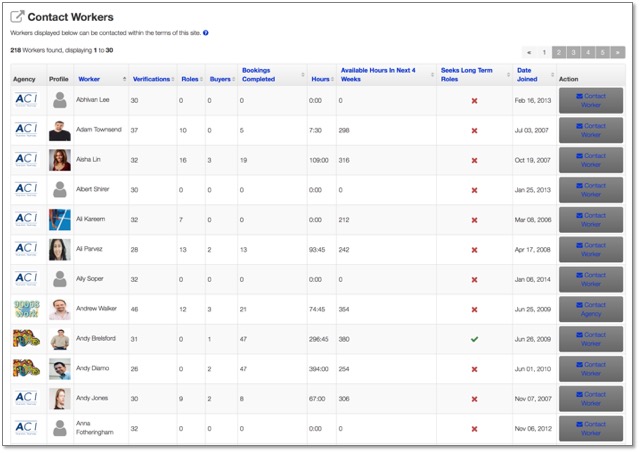The image size is (640, 453).
Task: Go to last page using » button
Action: (x=619, y=51)
